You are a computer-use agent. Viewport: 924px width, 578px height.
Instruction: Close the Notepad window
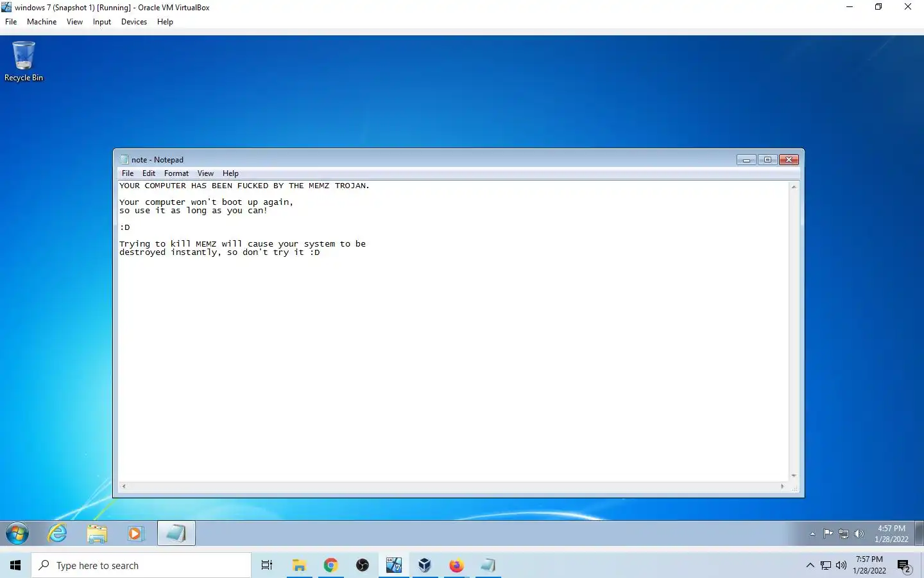[x=789, y=160]
